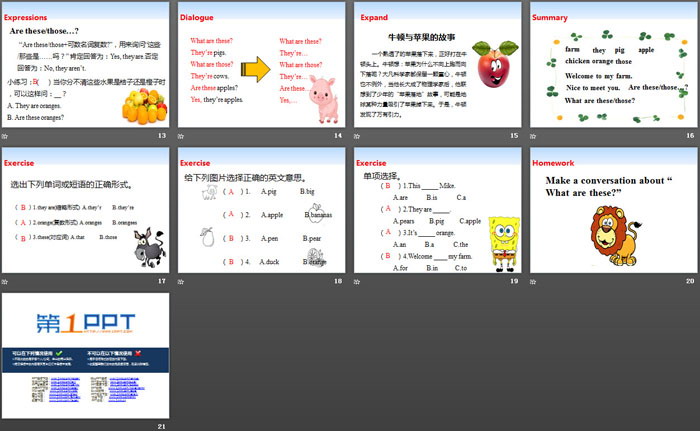Screen dimensions: 700x431
Task: Click animation star icon under slide 15
Action: pyautogui.click(x=357, y=136)
